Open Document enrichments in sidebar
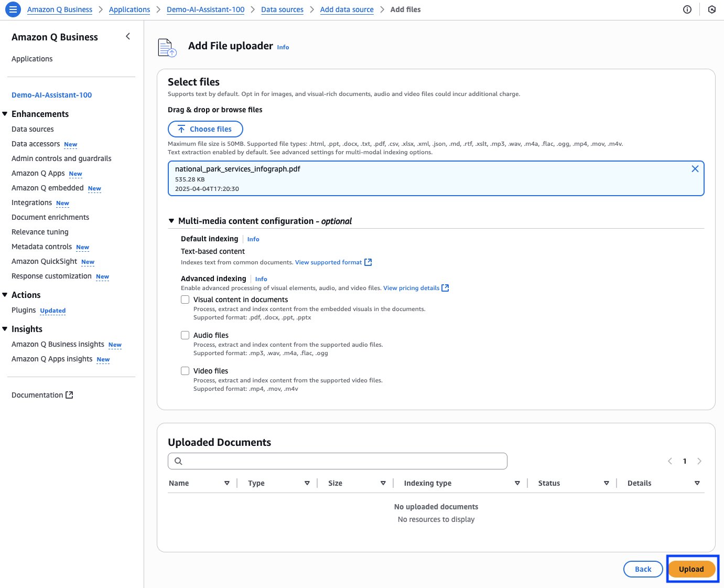Image resolution: width=724 pixels, height=588 pixels. (50, 217)
